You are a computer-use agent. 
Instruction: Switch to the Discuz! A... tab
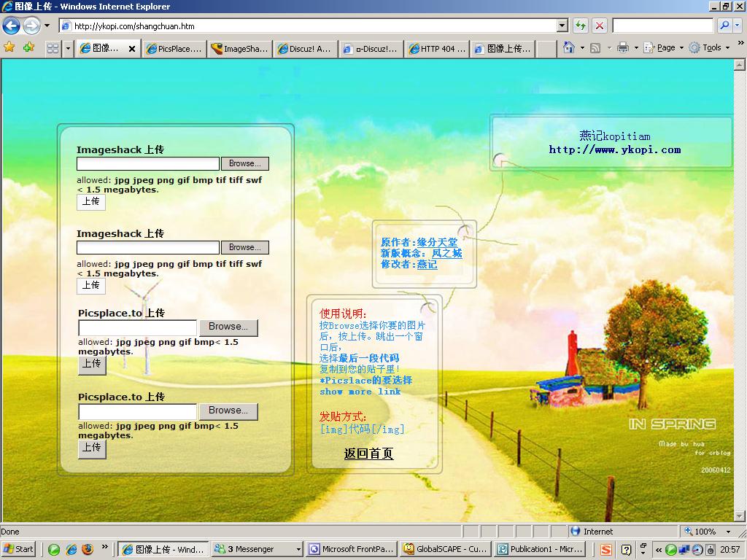[306, 49]
